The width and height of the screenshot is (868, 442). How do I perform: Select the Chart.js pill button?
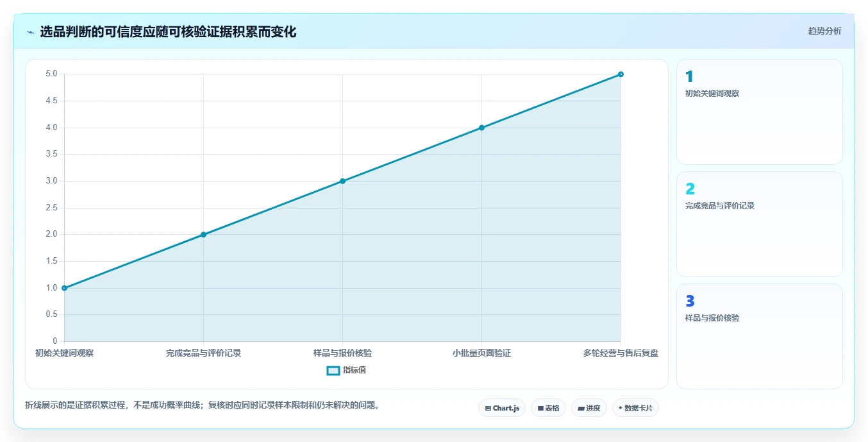tap(502, 408)
